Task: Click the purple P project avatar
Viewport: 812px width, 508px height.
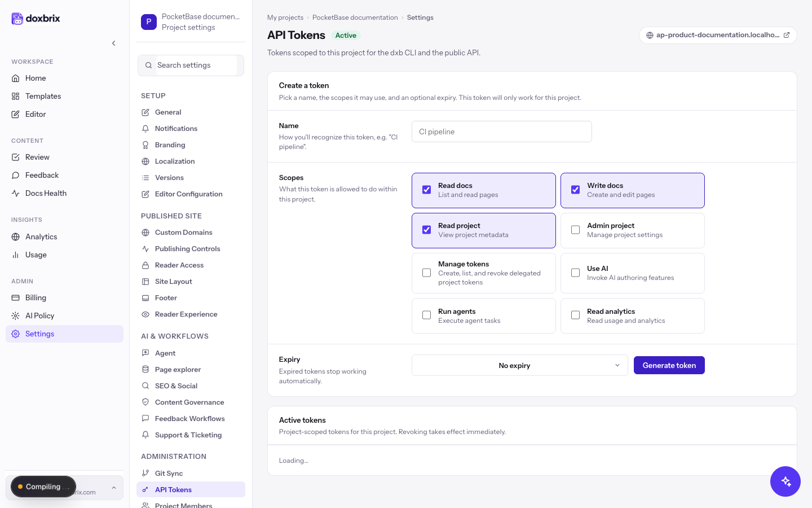Action: coord(149,22)
